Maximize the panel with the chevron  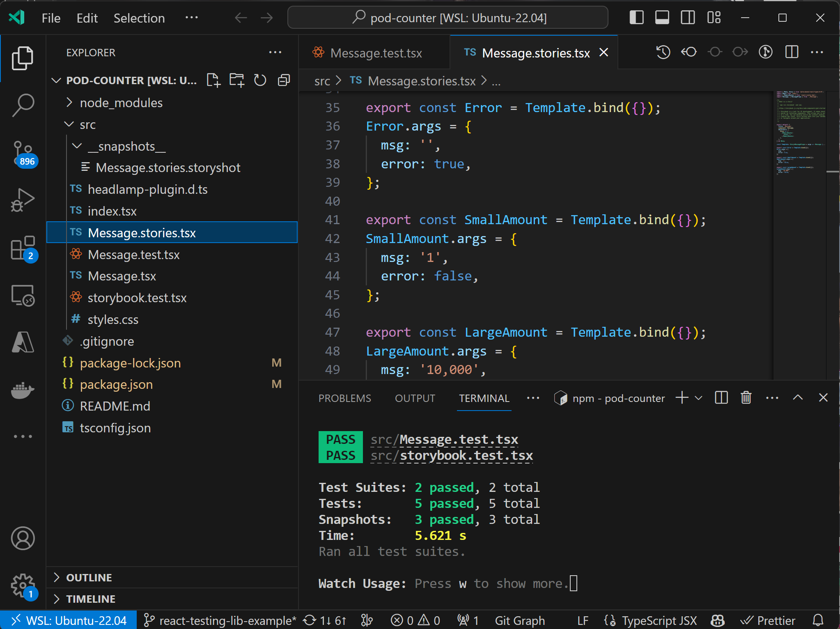[x=797, y=397]
